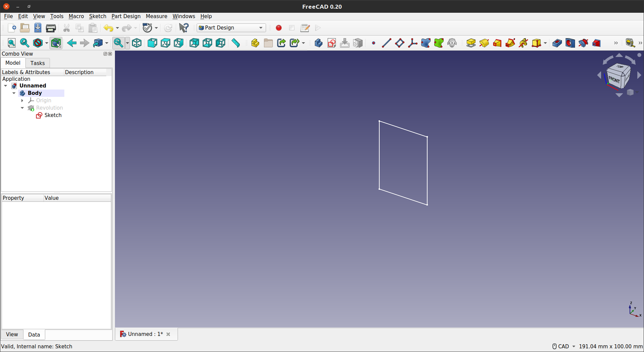
Task: Create a Pad feature
Action: pyautogui.click(x=471, y=43)
